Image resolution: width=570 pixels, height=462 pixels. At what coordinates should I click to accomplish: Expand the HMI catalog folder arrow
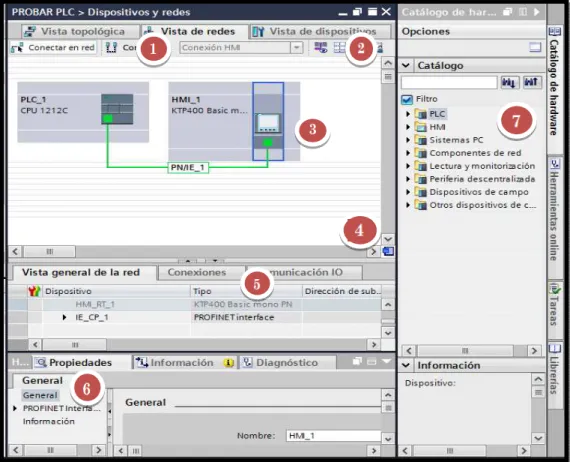pos(408,127)
